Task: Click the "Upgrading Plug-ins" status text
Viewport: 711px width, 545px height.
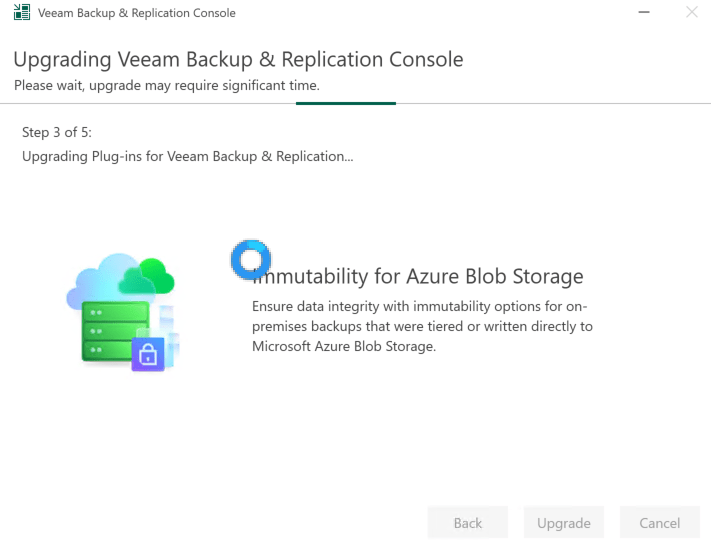Action: (187, 156)
